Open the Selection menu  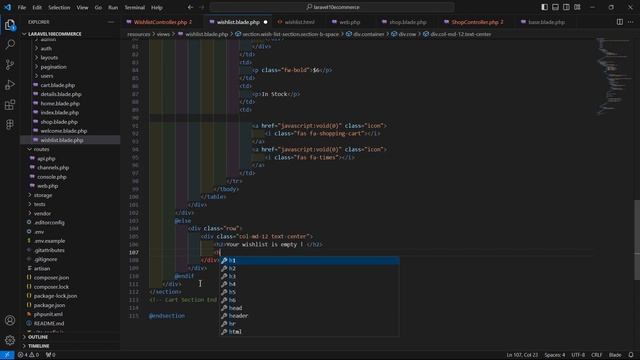59,7
